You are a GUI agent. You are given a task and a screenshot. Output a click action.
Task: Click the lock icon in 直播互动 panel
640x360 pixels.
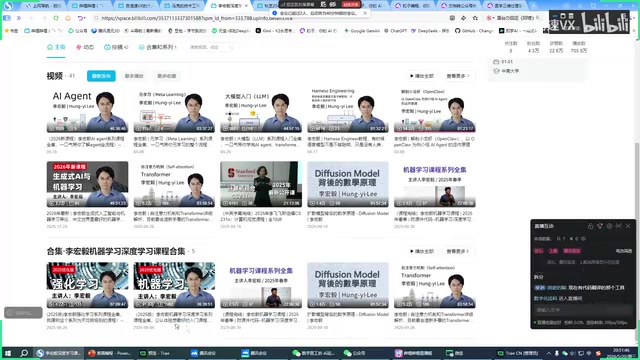(590, 226)
